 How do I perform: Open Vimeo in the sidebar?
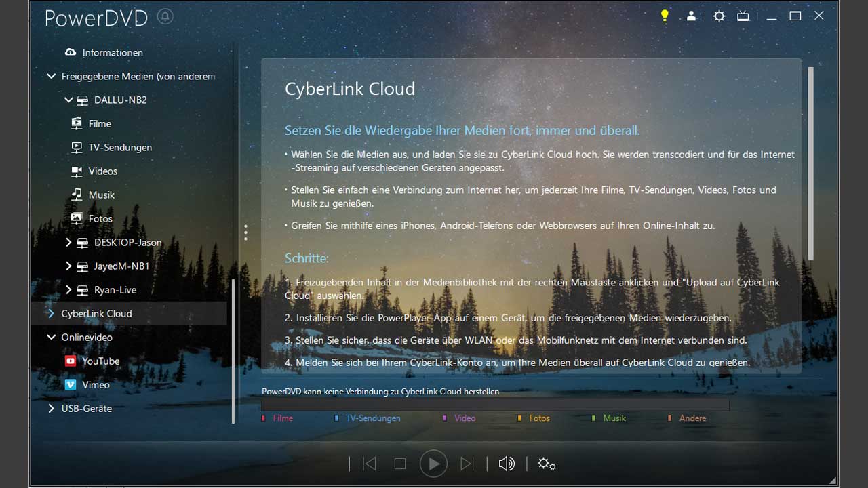tap(96, 385)
